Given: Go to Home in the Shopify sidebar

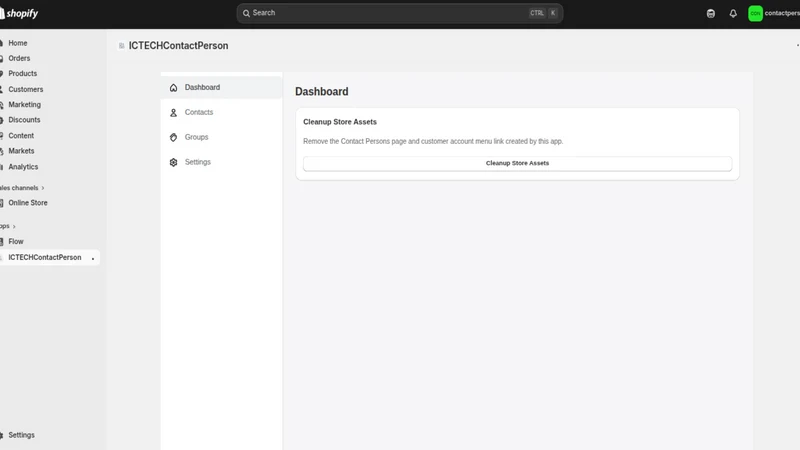Looking at the screenshot, I should 17,43.
